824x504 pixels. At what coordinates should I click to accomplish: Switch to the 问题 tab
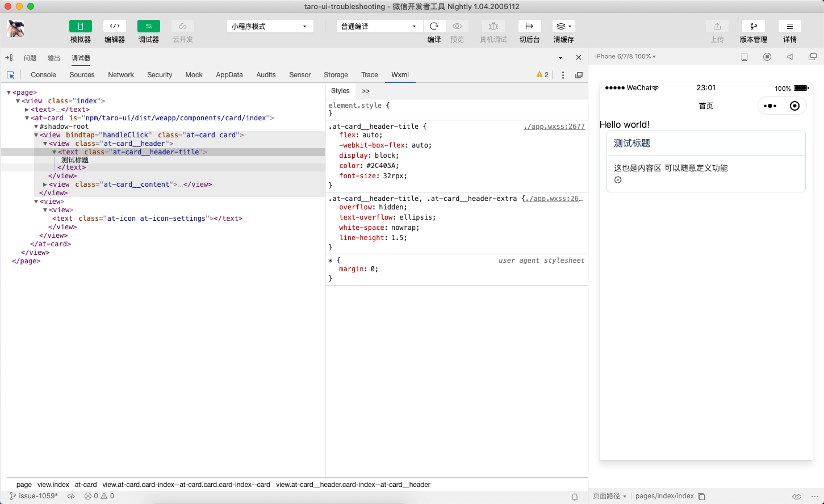click(x=30, y=58)
